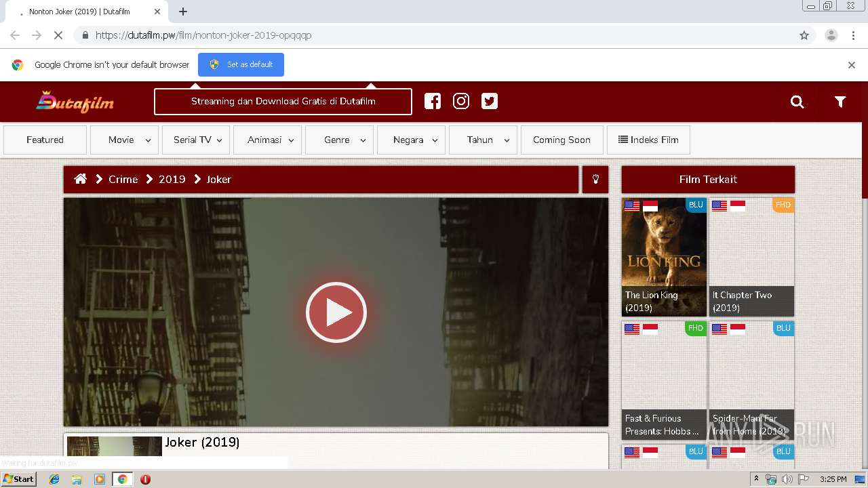This screenshot has width=868, height=488.
Task: Open the Chrome profile avatar
Action: pyautogui.click(x=831, y=35)
